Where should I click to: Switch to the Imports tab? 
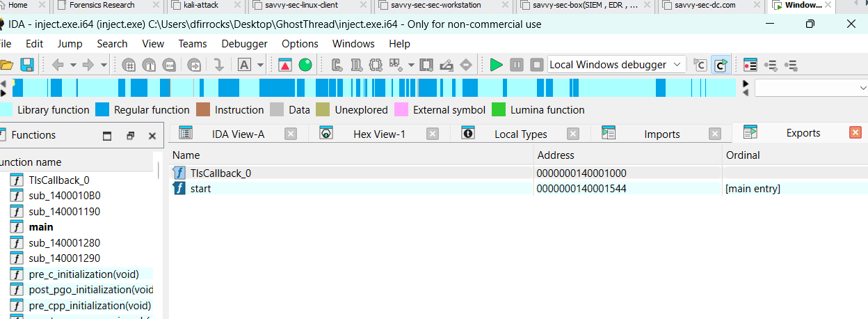[661, 134]
